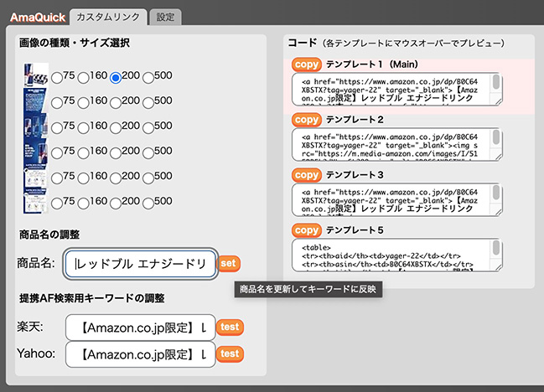Click the second product image thumbnail
544x392 pixels.
tap(35, 101)
